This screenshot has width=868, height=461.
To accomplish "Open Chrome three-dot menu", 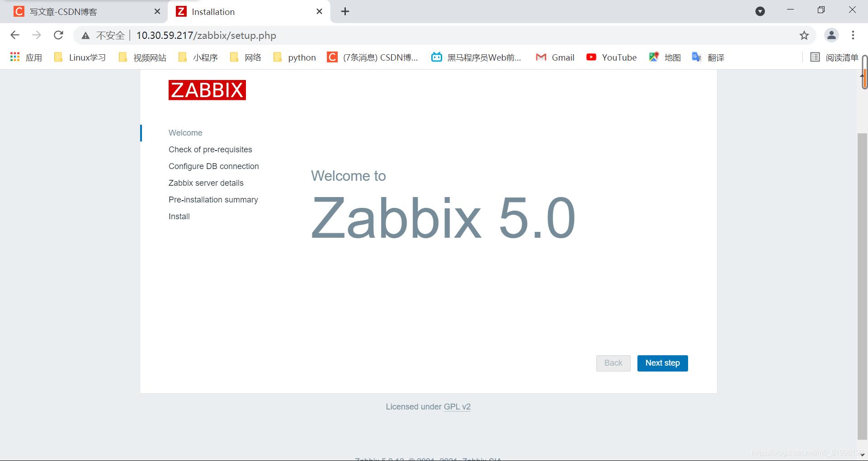I will (853, 35).
